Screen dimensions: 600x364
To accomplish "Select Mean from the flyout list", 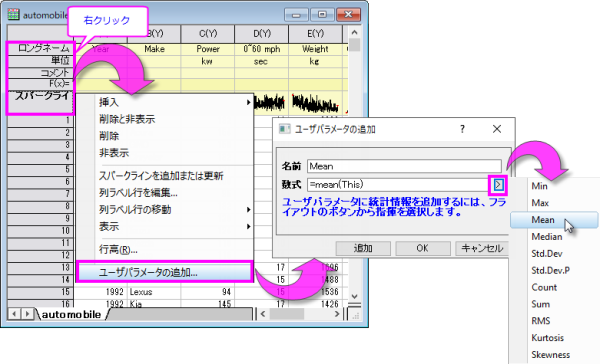I will (x=554, y=220).
